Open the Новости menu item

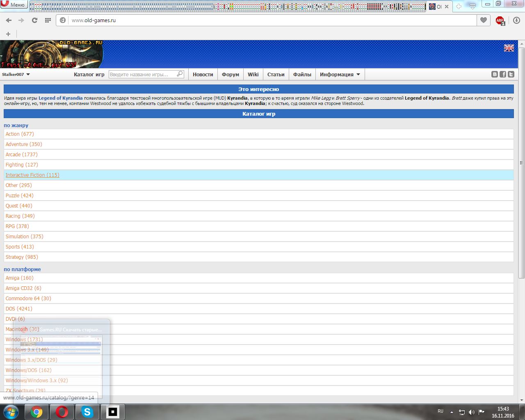(203, 75)
